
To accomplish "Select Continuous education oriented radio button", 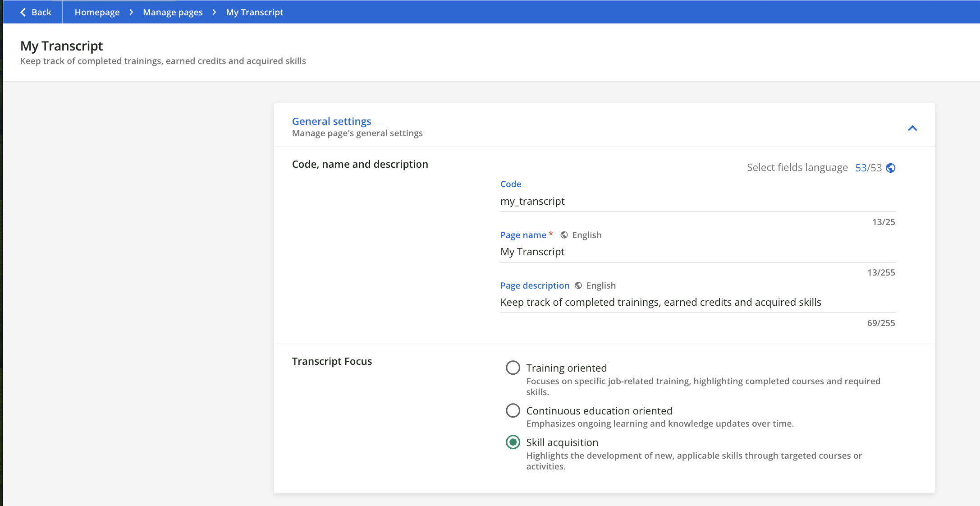I will tap(513, 411).
